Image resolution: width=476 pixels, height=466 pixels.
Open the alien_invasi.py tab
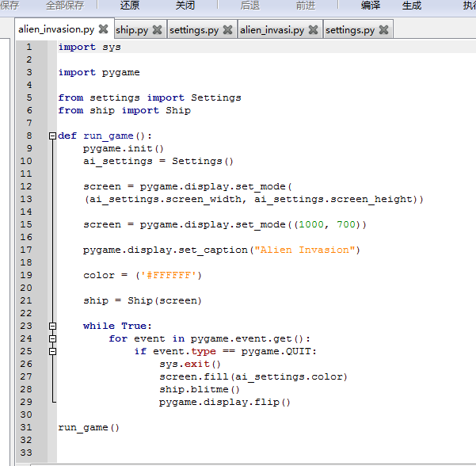[273, 30]
